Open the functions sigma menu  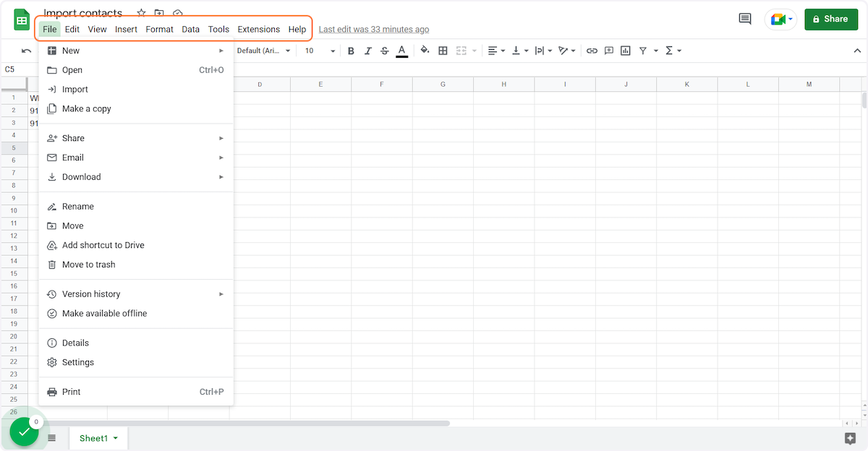(673, 51)
